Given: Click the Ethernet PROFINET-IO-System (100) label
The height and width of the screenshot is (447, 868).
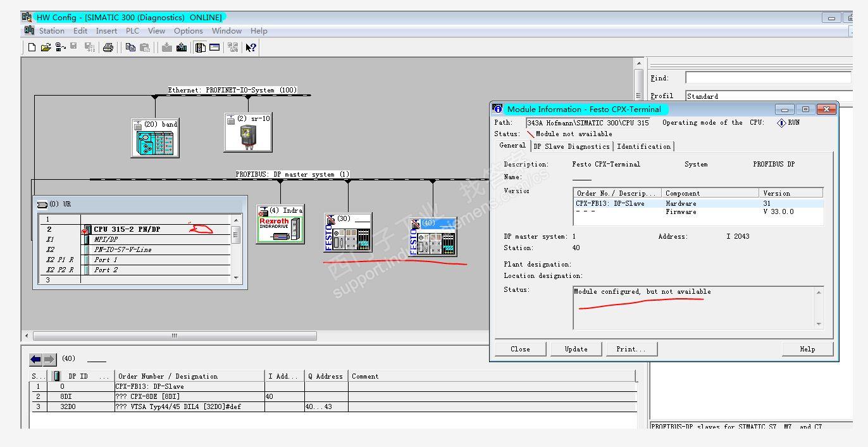Looking at the screenshot, I should [232, 90].
